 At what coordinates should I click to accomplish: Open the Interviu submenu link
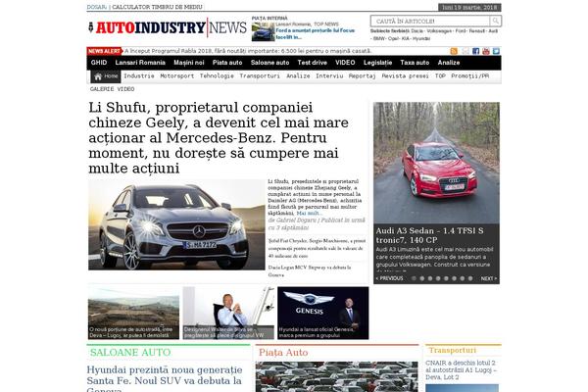329,76
